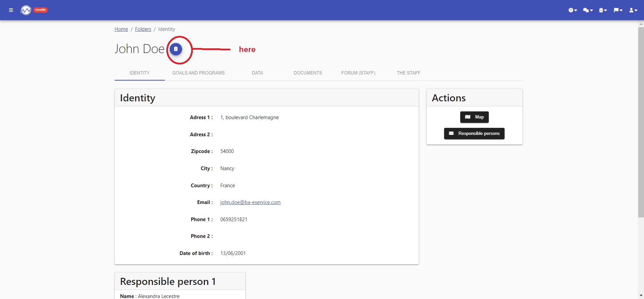Image resolution: width=644 pixels, height=299 pixels.
Task: Select the Identity tab
Action: [140, 73]
